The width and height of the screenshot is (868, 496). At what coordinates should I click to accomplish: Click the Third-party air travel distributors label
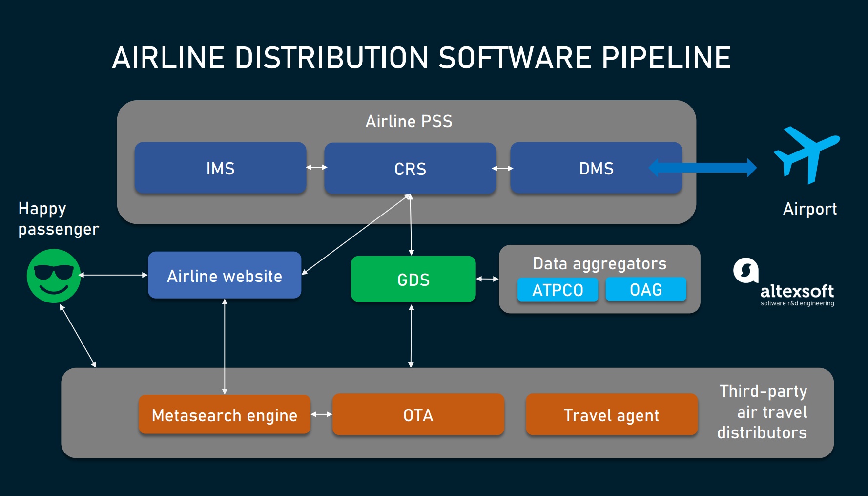pos(762,412)
